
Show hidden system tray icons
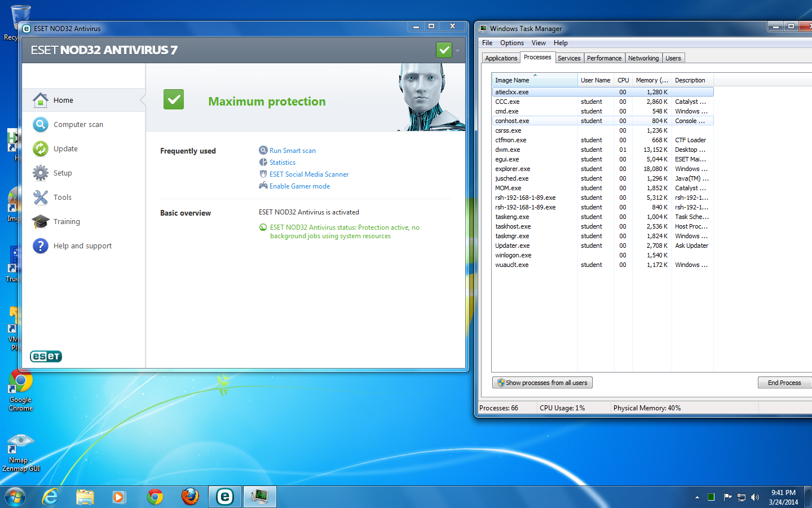click(697, 497)
